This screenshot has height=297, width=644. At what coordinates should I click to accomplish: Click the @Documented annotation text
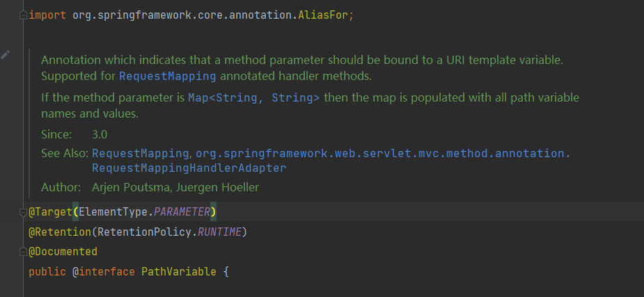[63, 252]
